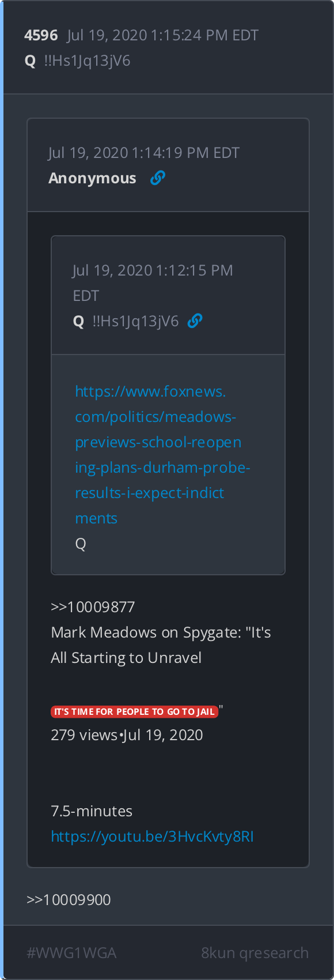The width and height of the screenshot is (334, 980).
Task: Click the 'Mark Meadows on Spygate' title text
Action: click(161, 645)
